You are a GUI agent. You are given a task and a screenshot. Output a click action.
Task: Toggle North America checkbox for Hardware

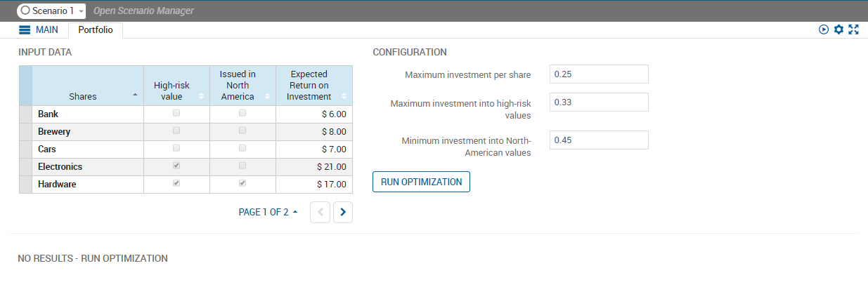[242, 184]
